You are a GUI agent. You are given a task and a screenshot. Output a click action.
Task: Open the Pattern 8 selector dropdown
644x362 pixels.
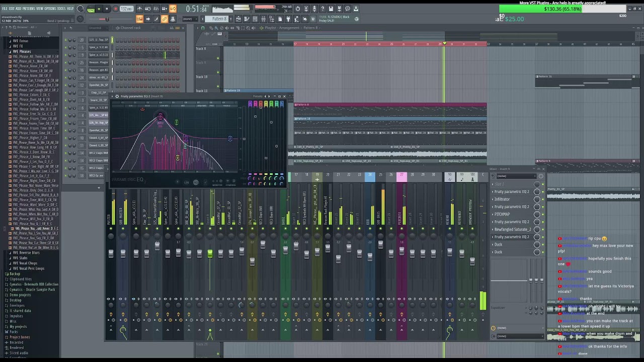216,19
